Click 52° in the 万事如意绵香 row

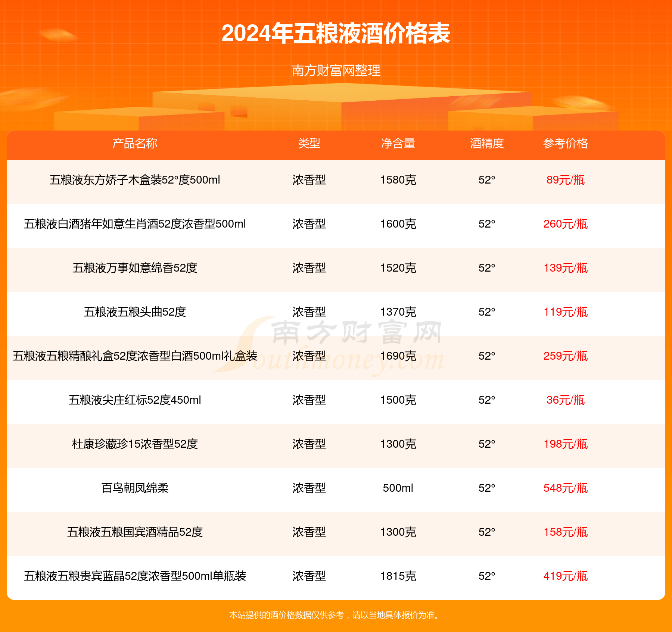(x=487, y=268)
